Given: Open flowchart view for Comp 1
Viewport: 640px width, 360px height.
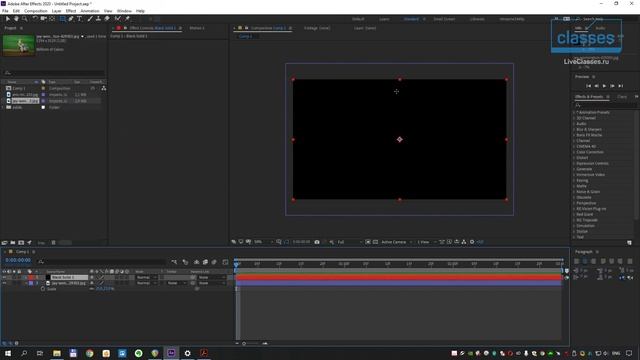Looking at the screenshot, I should [x=104, y=88].
